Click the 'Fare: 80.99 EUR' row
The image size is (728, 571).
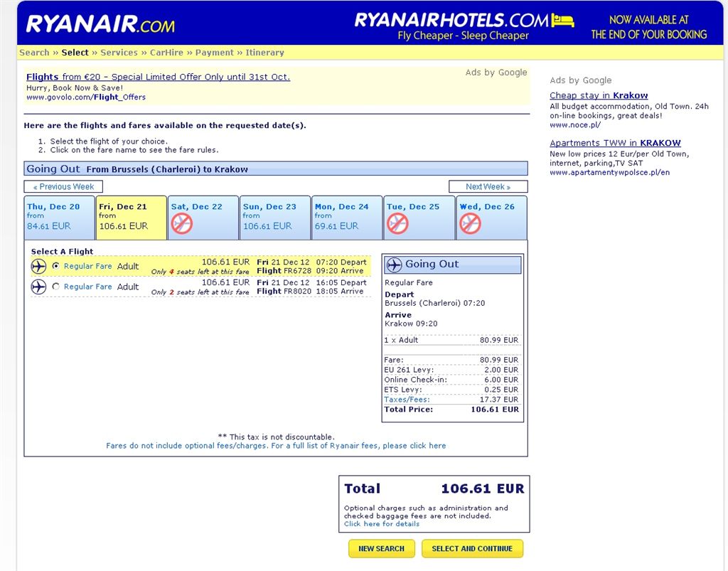(451, 360)
